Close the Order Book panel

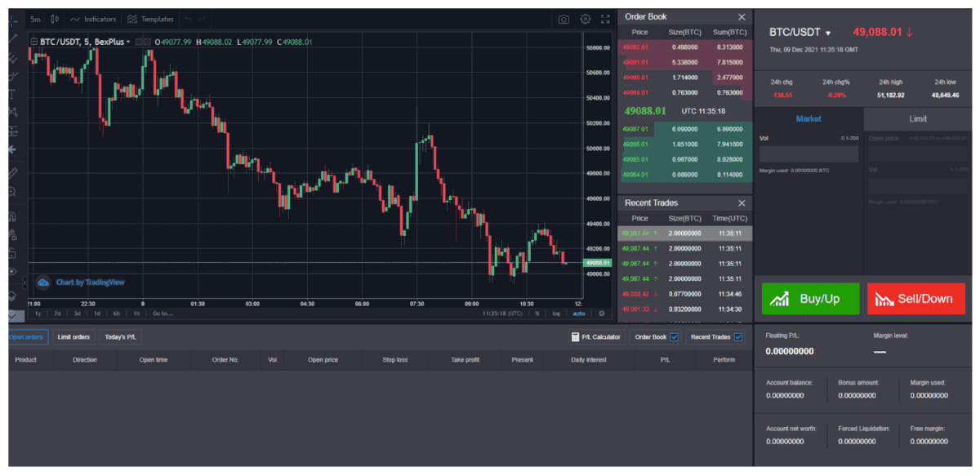(x=742, y=17)
